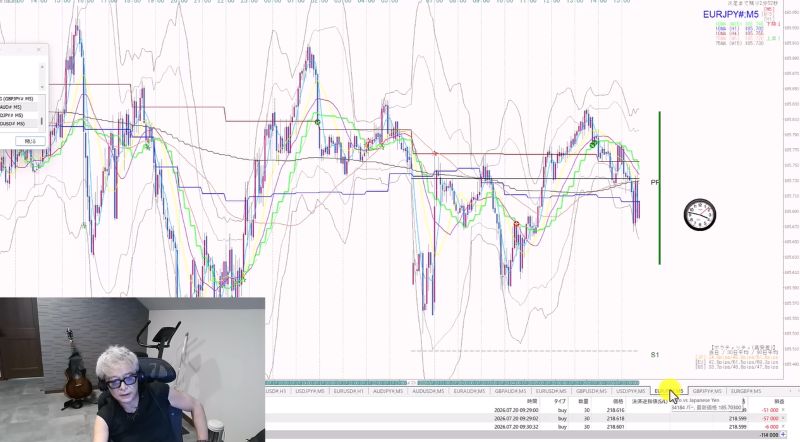
Task: Click the red circle marker on the chart near 11:00
Action: point(516,224)
